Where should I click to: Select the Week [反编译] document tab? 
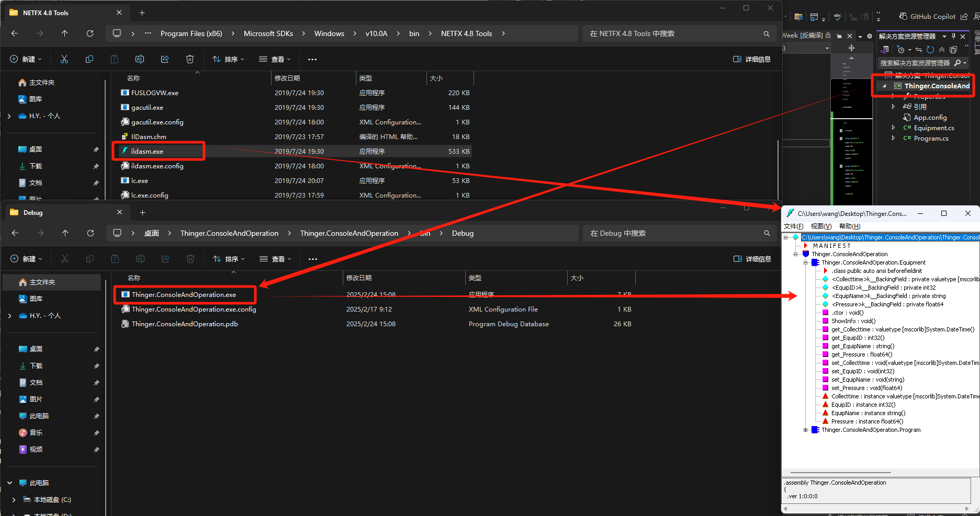point(802,36)
